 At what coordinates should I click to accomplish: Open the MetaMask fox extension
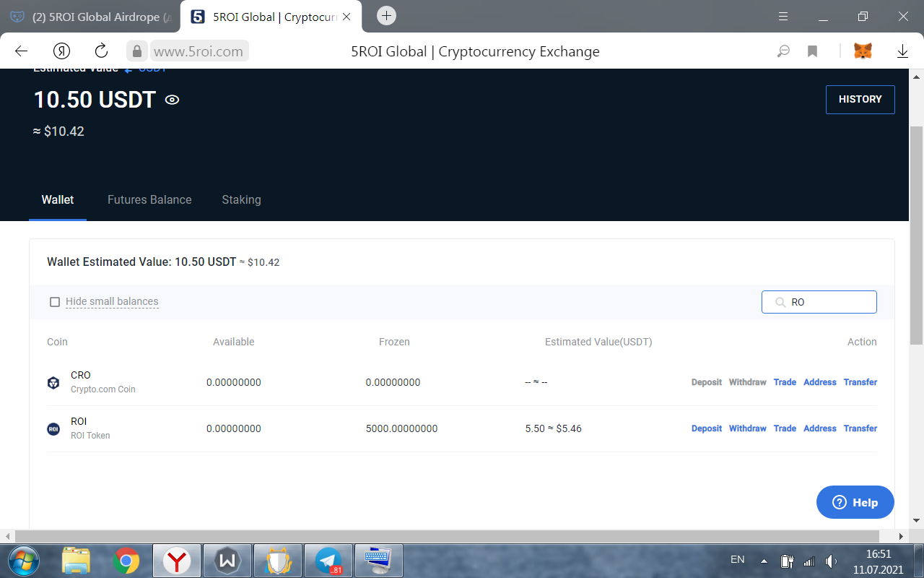[863, 51]
